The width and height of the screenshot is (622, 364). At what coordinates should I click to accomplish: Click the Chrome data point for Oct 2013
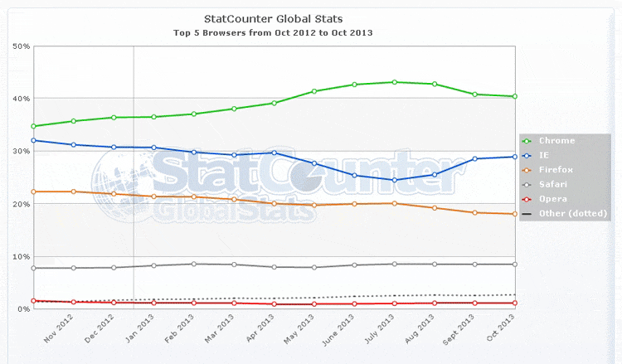[x=515, y=96]
